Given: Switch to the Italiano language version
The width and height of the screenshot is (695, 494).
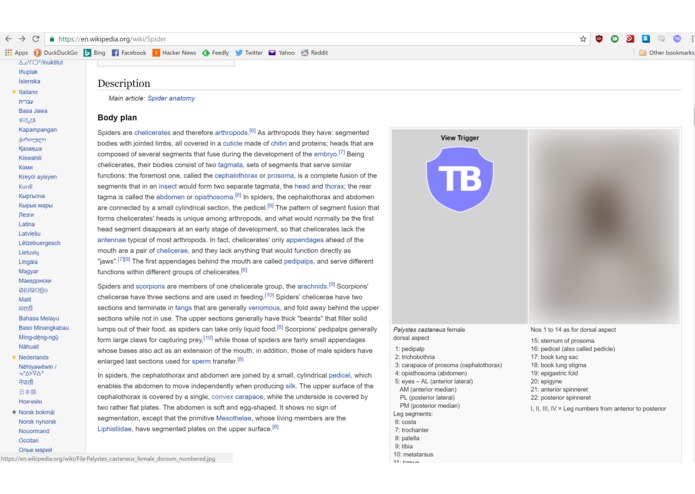Looking at the screenshot, I should (x=28, y=92).
